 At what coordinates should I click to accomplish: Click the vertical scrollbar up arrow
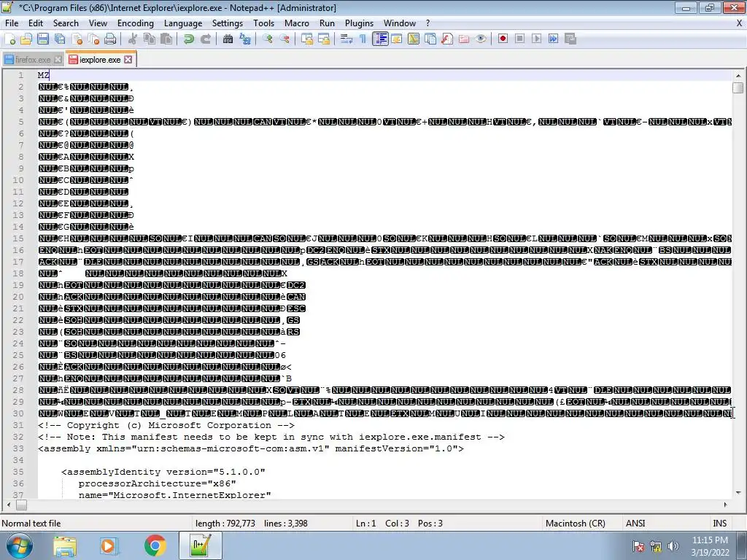(x=738, y=76)
